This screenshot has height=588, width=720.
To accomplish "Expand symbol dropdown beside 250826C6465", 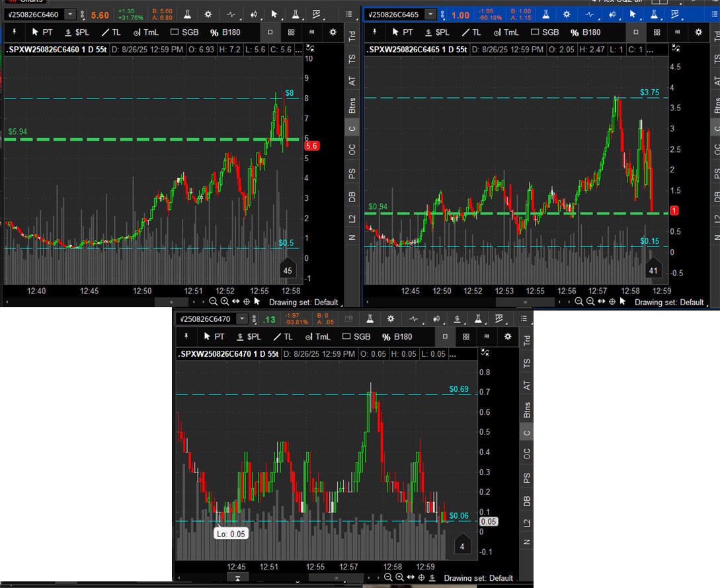I will pyautogui.click(x=430, y=15).
